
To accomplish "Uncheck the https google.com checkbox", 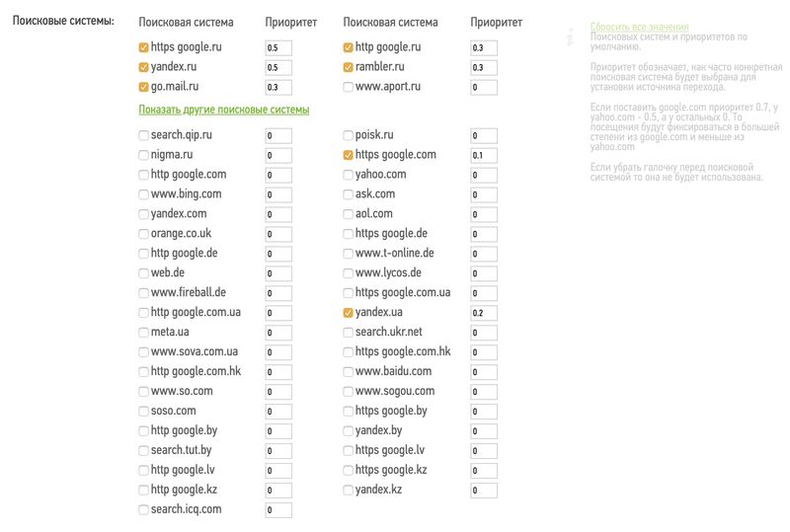I will pos(349,155).
